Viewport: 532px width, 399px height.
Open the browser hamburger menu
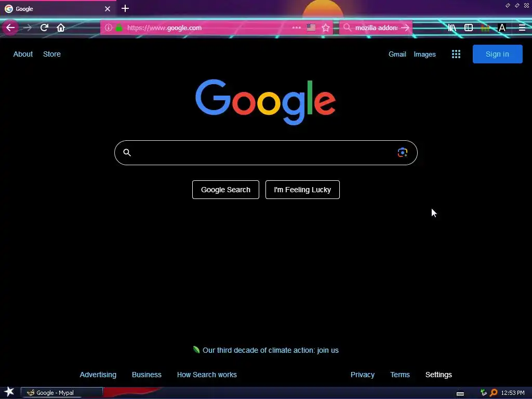pyautogui.click(x=522, y=28)
